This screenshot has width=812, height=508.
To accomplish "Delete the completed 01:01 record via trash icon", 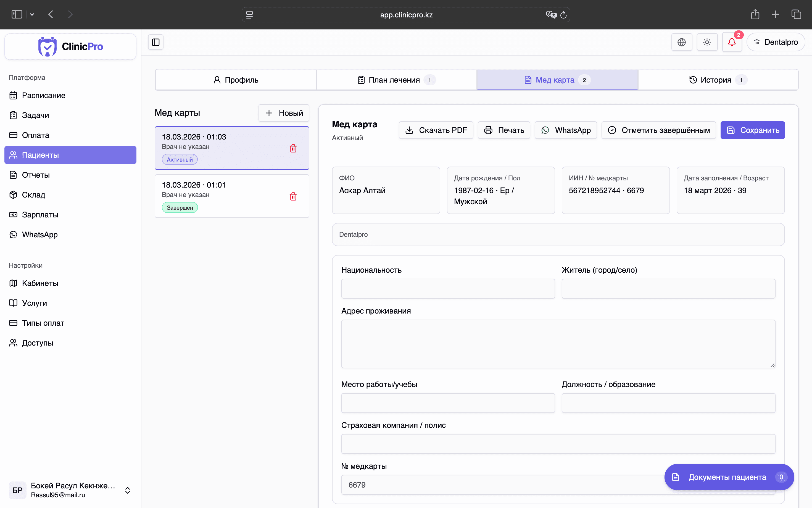I will point(293,196).
